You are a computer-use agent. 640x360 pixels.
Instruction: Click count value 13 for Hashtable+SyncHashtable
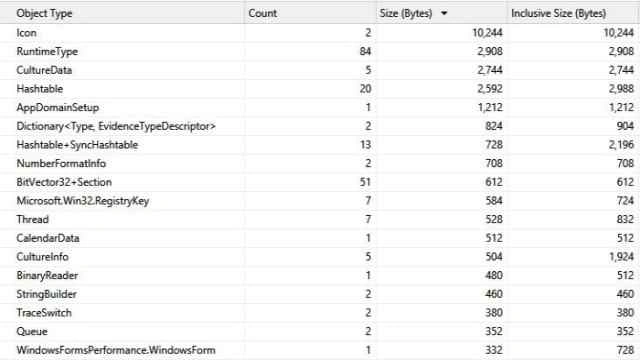click(365, 145)
